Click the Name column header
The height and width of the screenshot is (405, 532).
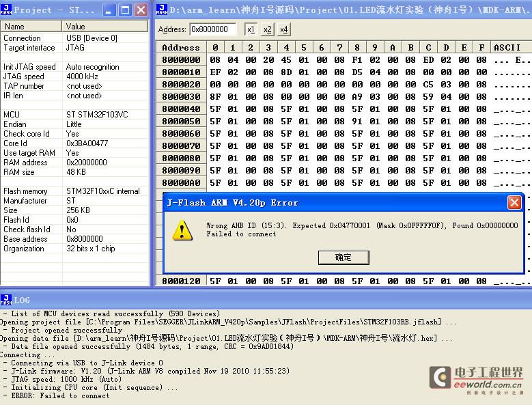point(31,26)
